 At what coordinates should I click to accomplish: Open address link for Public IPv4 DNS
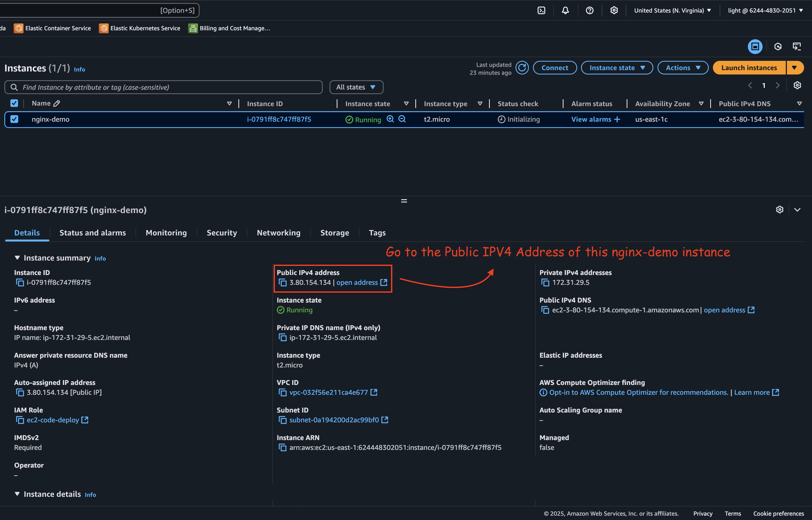point(729,310)
